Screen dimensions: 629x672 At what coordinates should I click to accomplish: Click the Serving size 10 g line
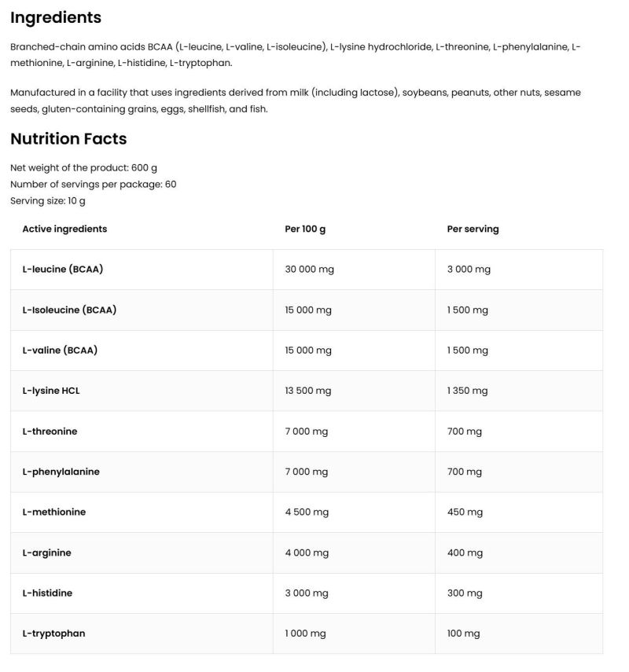[48, 200]
